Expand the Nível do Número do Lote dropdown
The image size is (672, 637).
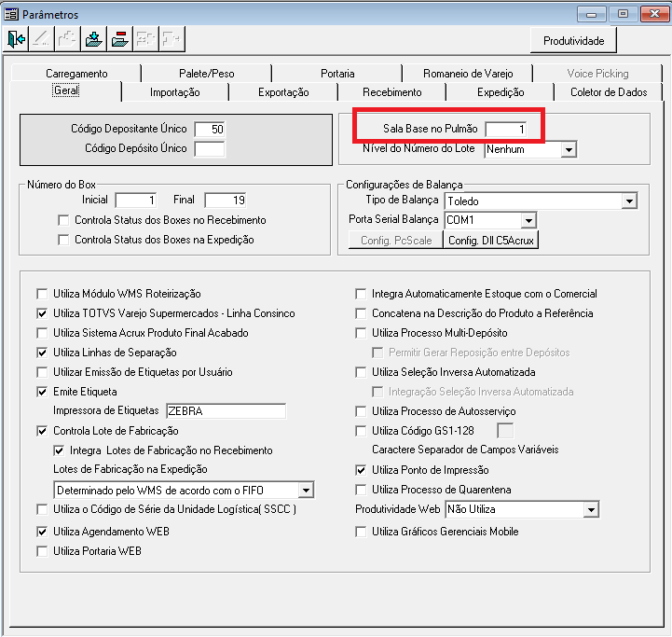pyautogui.click(x=569, y=150)
